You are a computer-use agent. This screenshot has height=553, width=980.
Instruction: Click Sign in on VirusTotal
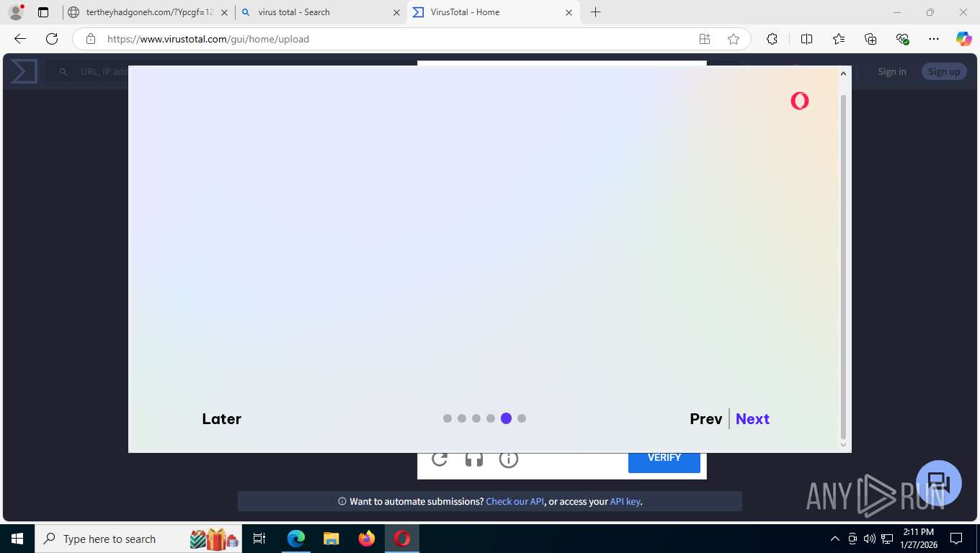coord(892,71)
